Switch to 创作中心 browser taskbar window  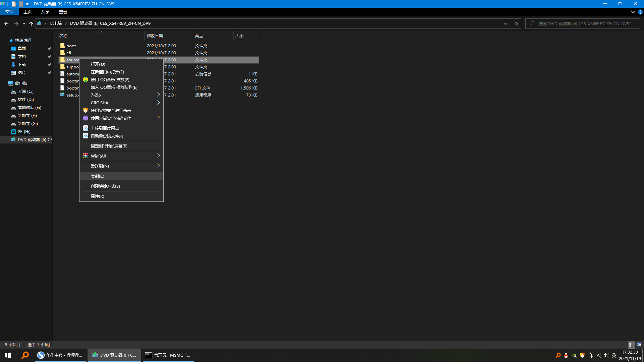60,355
